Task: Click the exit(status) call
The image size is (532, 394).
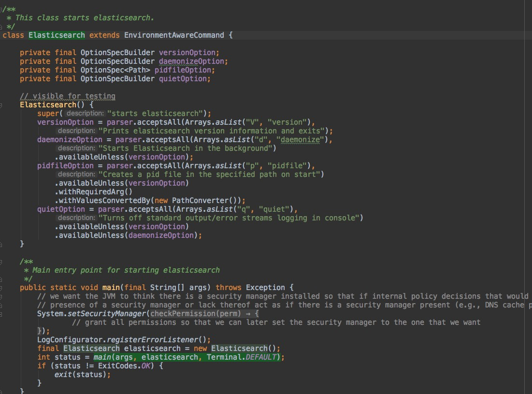Action: coord(80,375)
